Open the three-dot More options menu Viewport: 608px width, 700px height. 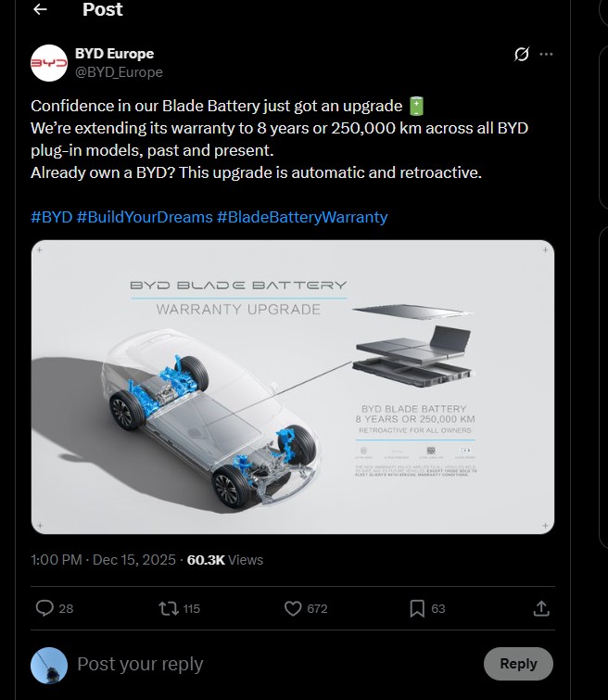click(x=547, y=54)
